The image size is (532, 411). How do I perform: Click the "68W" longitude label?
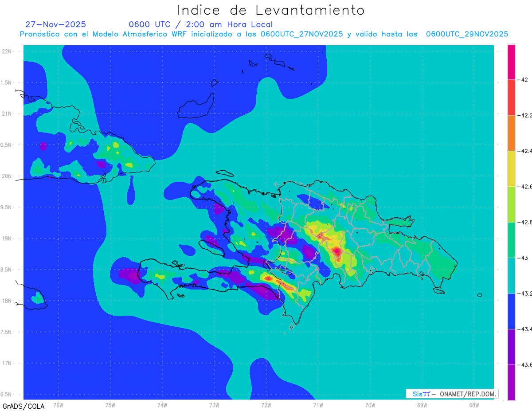click(474, 405)
